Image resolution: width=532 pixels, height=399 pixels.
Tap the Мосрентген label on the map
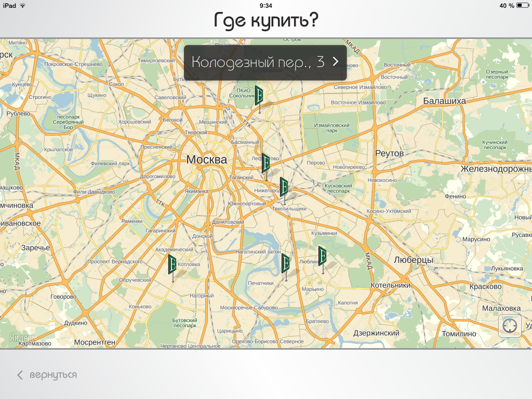coord(95,342)
